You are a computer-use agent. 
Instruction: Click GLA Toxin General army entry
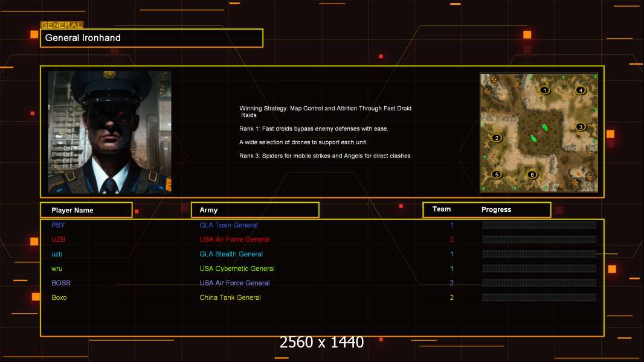coord(228,225)
